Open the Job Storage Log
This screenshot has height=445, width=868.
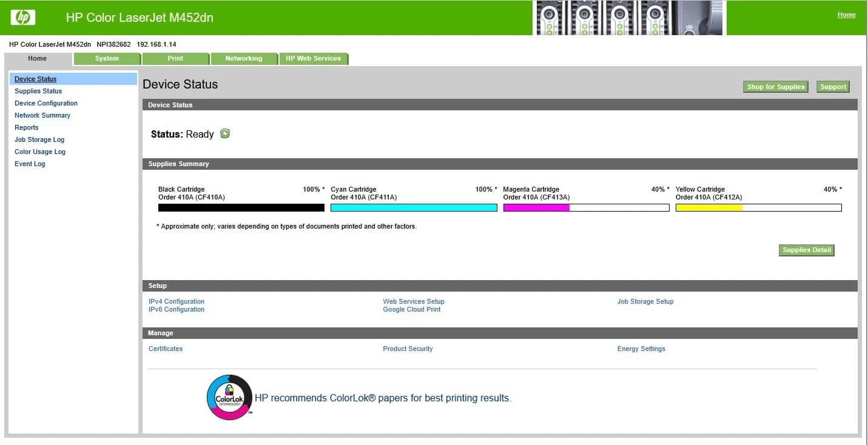click(x=39, y=139)
